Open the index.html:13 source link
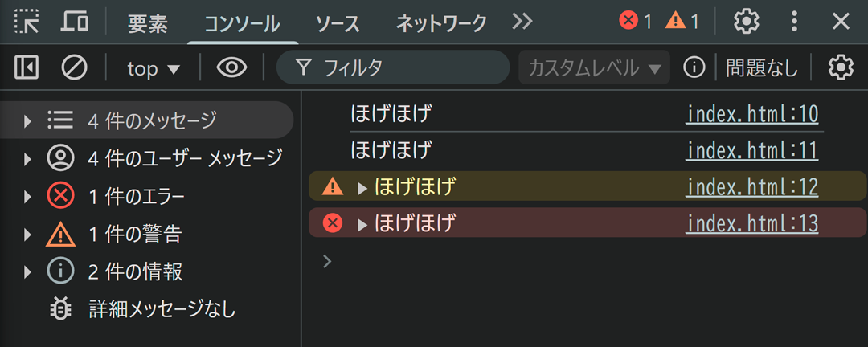The image size is (868, 347). point(752,223)
